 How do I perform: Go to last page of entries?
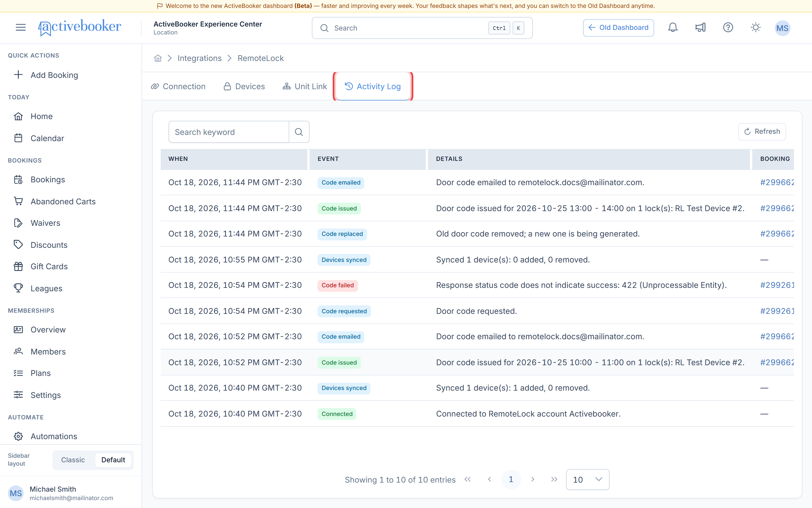click(554, 479)
